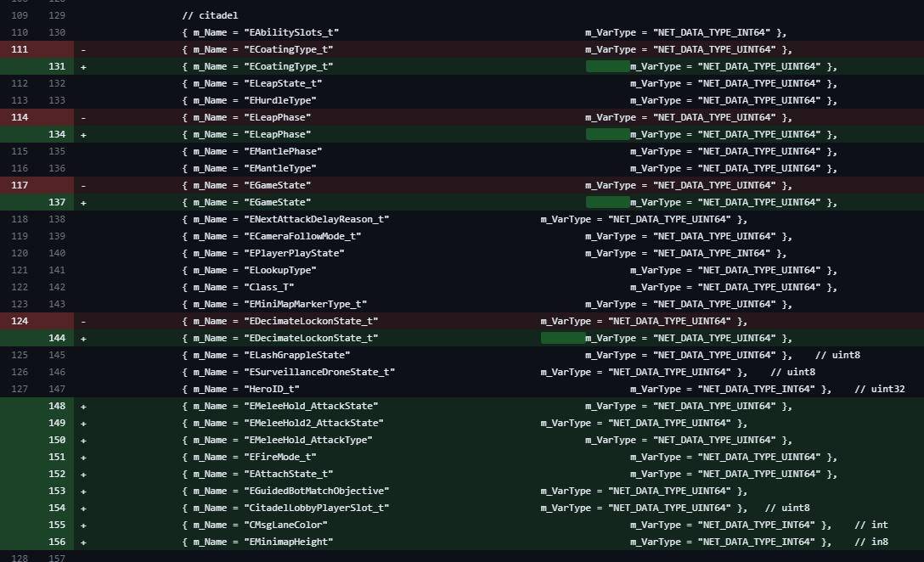The height and width of the screenshot is (562, 924).
Task: Click "CitadelLobbyPlayerSlot_t" name string
Action: coord(316,508)
